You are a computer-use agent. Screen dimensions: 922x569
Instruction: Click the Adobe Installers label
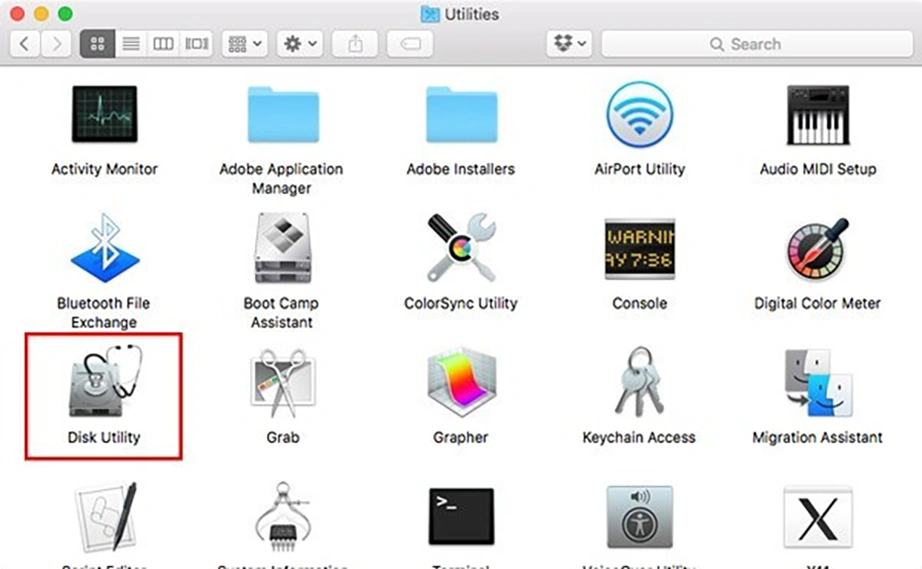tap(460, 169)
